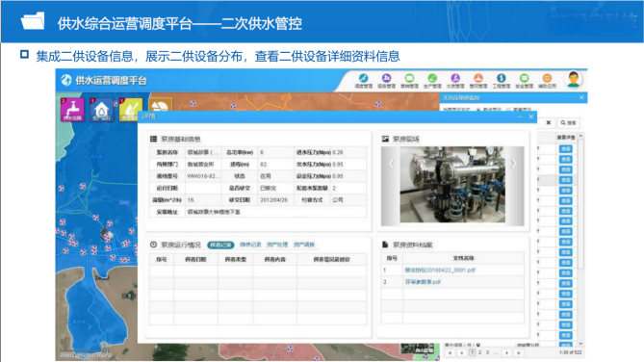This screenshot has width=644, height=362.
Task: Select the first map display radio option
Action: 478,110
